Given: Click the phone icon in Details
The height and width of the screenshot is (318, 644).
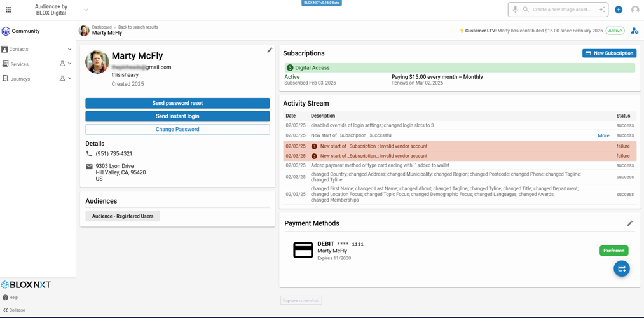Looking at the screenshot, I should click(89, 153).
